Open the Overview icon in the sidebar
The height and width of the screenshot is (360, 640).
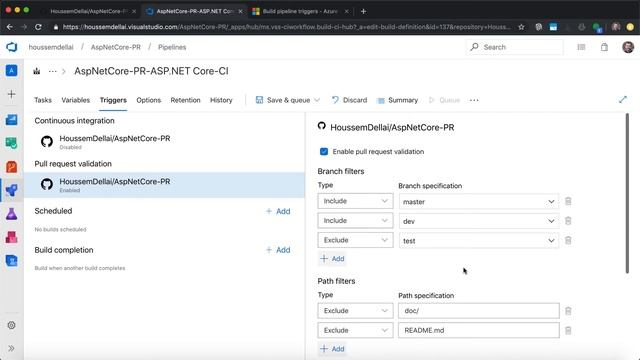11,120
